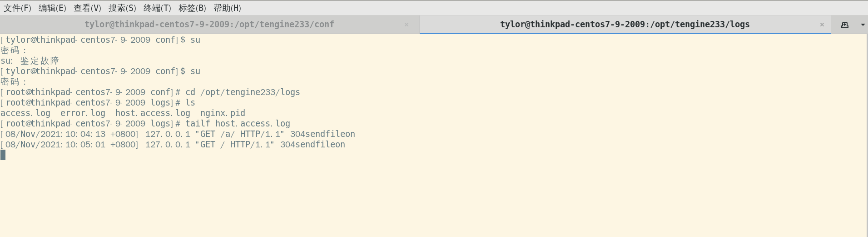Expand the tab list dropdown arrow
The width and height of the screenshot is (868, 237).
click(863, 25)
